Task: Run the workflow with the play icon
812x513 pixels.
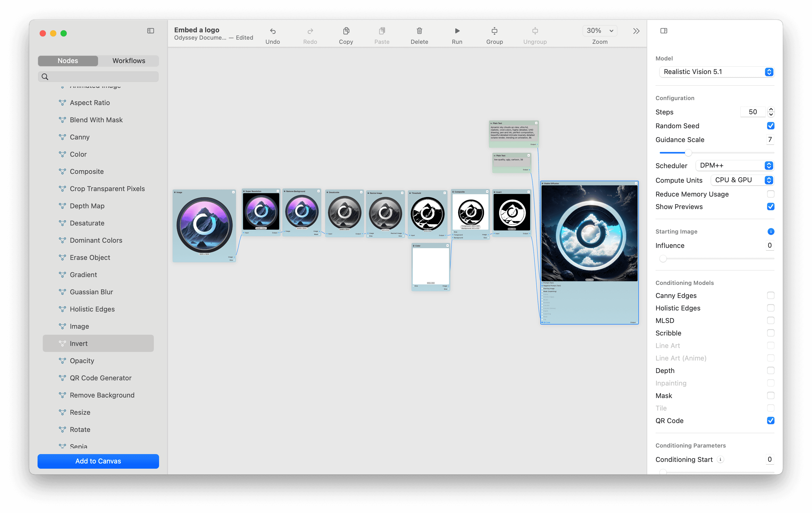Action: (457, 31)
